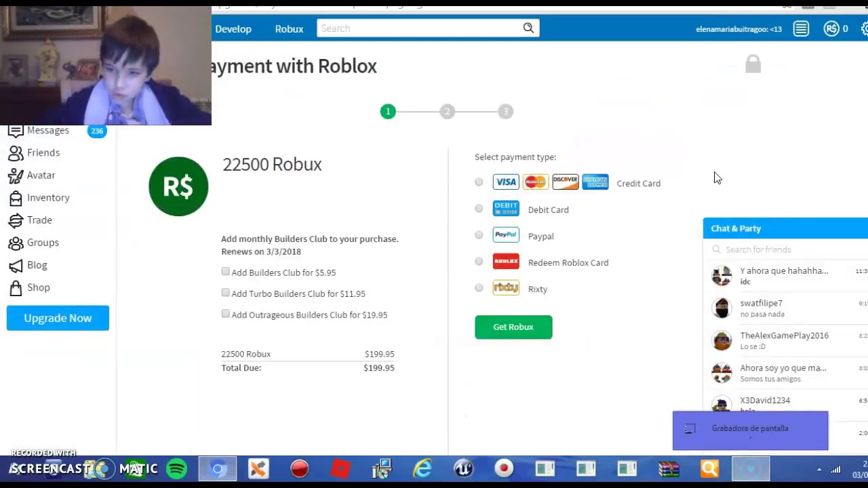Click the Grabadora de pantalla popup
This screenshot has width=868, height=488.
[750, 430]
